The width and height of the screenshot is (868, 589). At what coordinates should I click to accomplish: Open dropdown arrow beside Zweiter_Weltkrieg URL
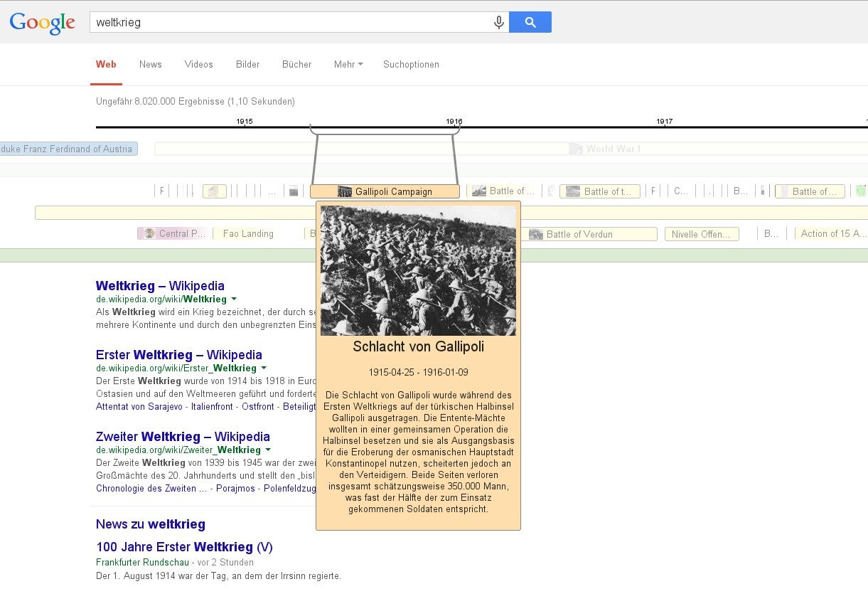(x=268, y=450)
